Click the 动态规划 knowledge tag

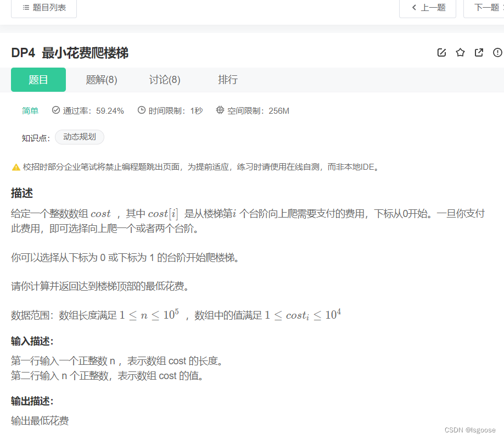(x=80, y=137)
